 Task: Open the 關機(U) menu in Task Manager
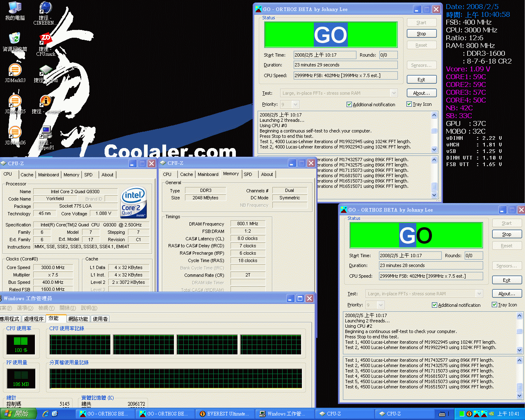67,308
